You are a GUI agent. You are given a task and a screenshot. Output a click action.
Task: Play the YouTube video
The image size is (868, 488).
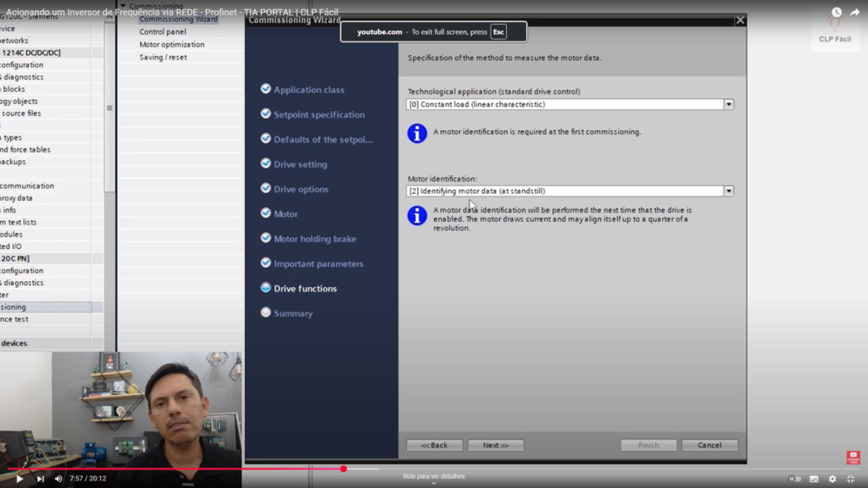(x=19, y=479)
